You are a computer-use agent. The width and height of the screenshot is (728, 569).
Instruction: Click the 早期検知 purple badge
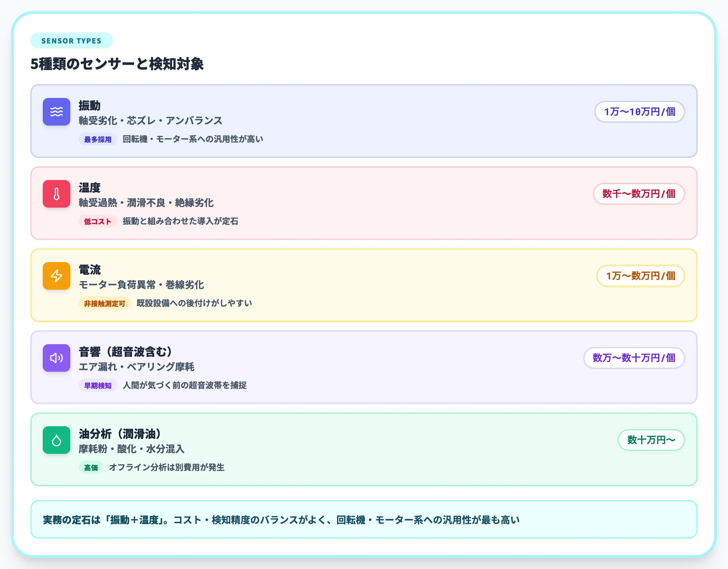pyautogui.click(x=98, y=385)
